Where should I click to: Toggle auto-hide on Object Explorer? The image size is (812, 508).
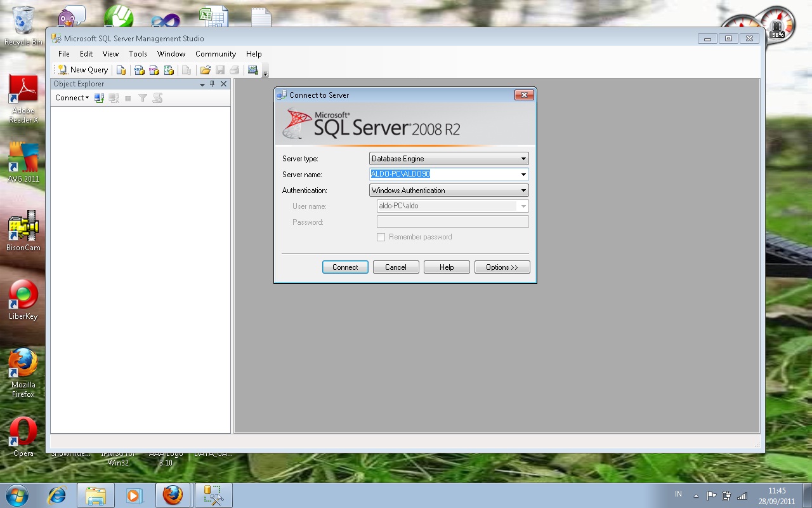[213, 83]
